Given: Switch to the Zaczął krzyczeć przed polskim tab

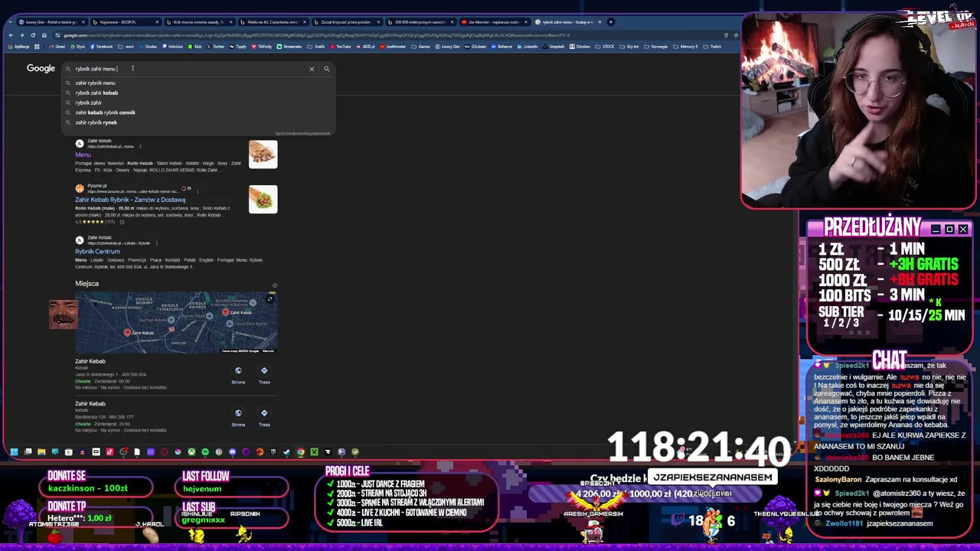Looking at the screenshot, I should click(346, 21).
